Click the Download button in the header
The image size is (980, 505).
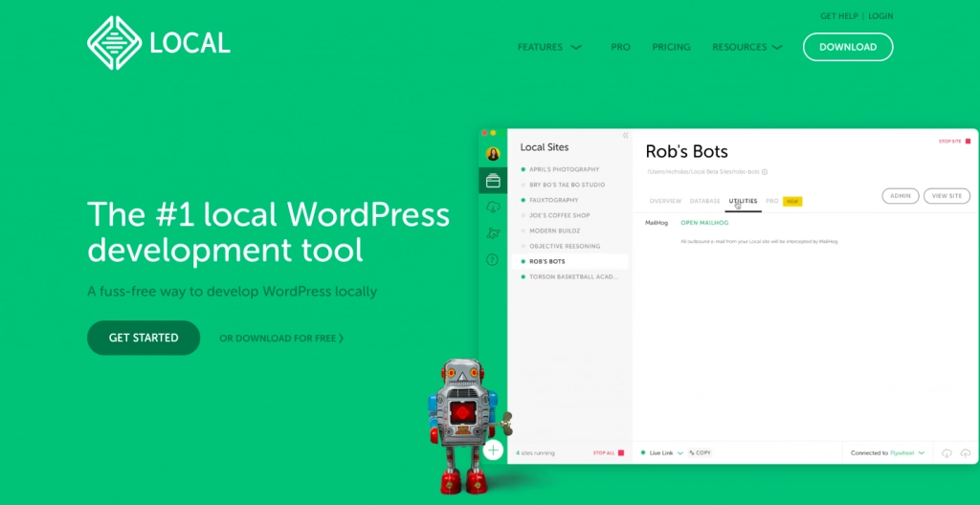tap(848, 47)
